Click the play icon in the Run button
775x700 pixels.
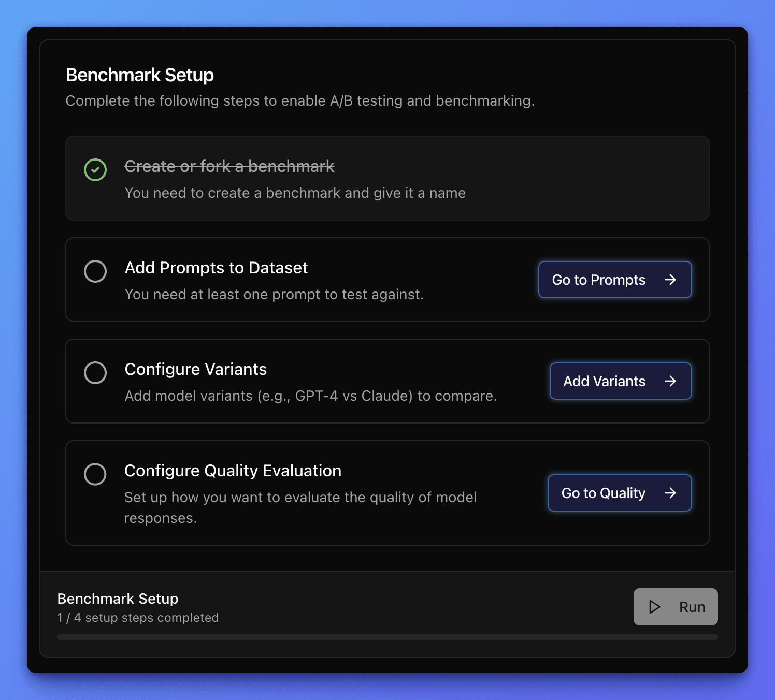pos(654,607)
